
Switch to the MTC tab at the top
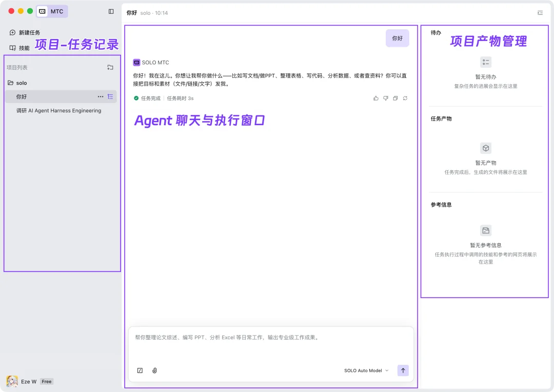tap(52, 11)
